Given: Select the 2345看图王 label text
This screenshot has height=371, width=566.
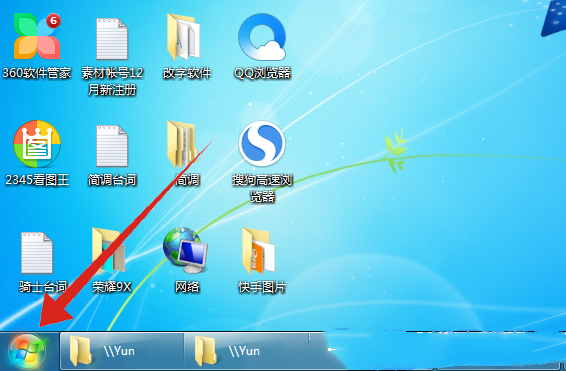Looking at the screenshot, I should (x=37, y=180).
